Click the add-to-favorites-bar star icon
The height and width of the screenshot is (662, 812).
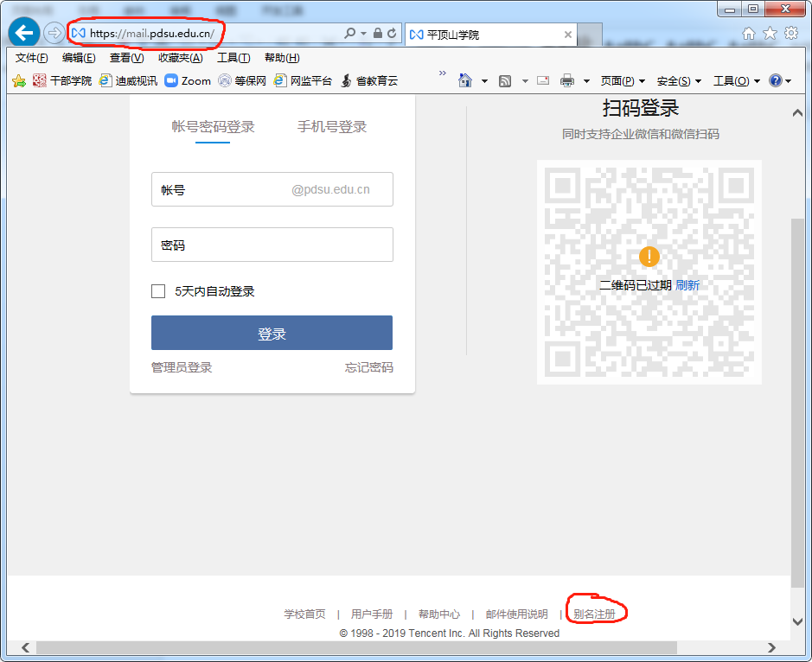[x=19, y=80]
